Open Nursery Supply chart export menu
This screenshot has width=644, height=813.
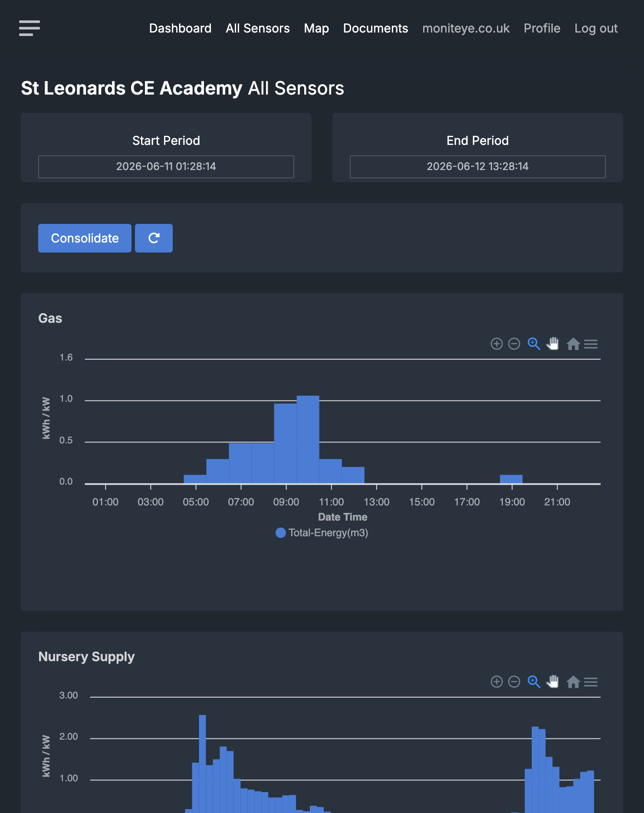pos(591,682)
